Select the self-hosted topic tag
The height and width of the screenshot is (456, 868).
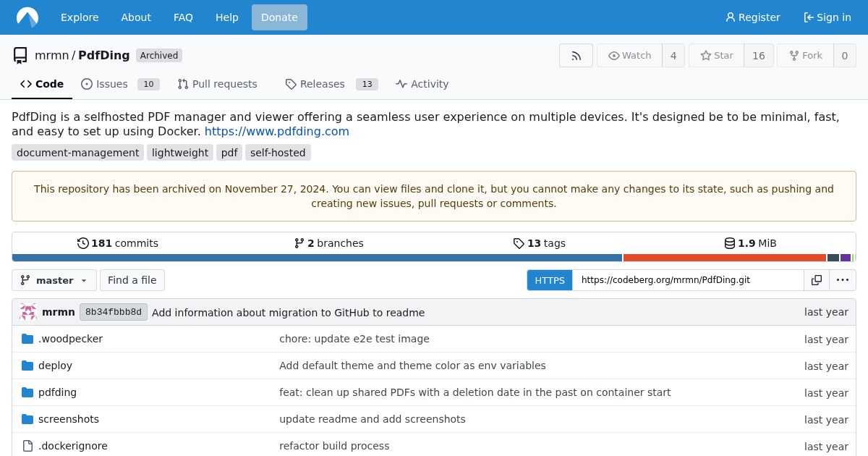[x=278, y=153]
